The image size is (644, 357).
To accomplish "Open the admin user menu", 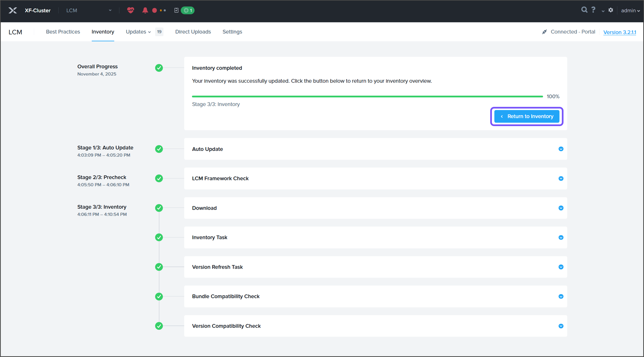I will [630, 11].
